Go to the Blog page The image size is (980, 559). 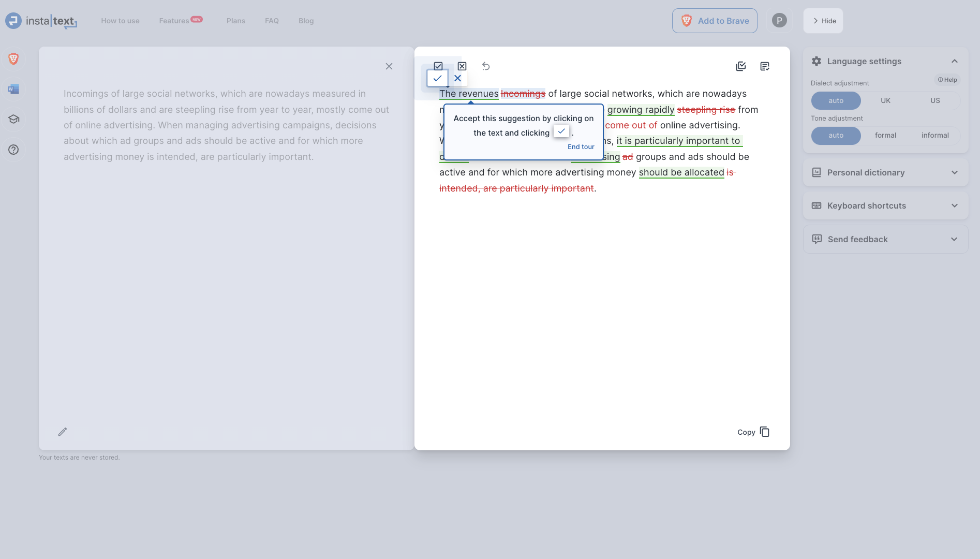[x=306, y=21]
